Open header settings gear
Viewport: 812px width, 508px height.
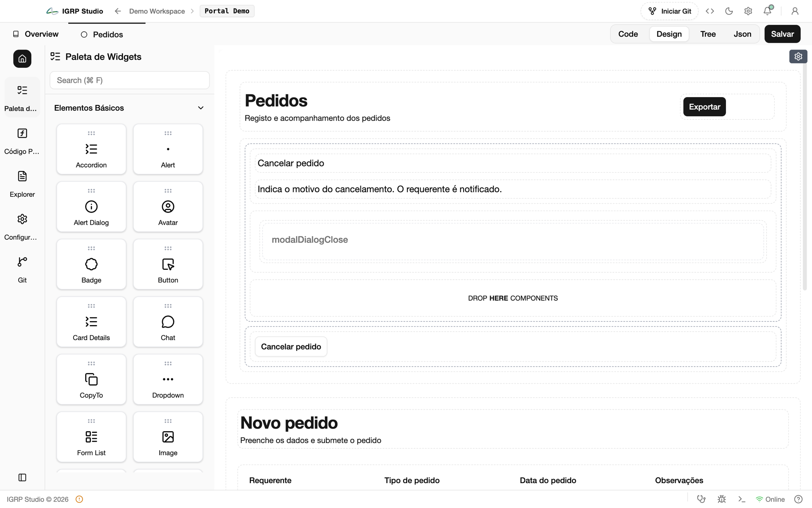[x=748, y=11]
